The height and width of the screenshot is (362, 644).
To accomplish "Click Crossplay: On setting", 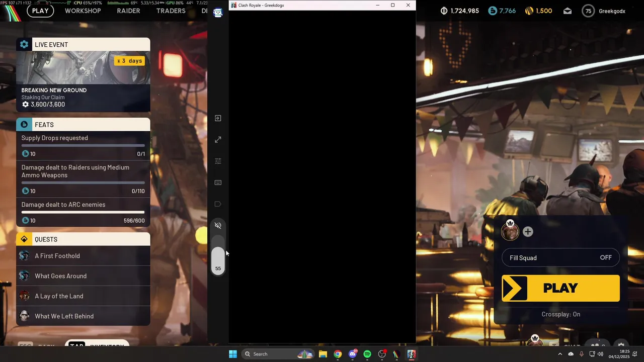I will click(x=560, y=314).
